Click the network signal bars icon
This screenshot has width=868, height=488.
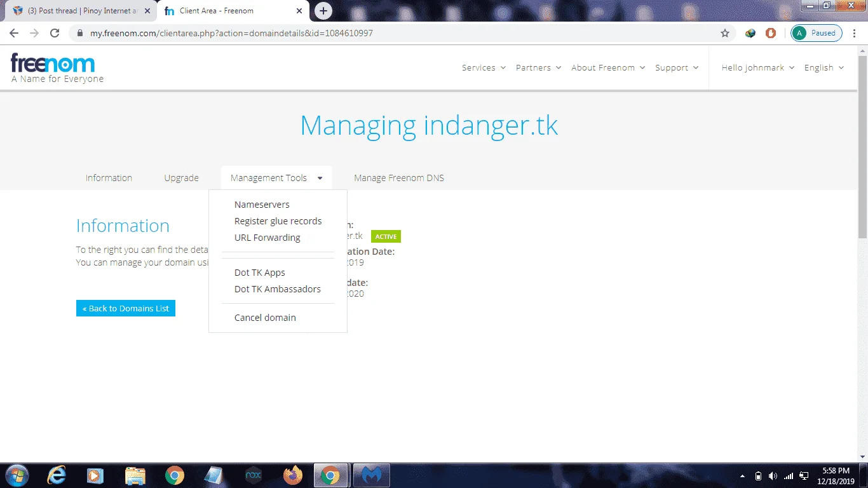[x=789, y=476]
